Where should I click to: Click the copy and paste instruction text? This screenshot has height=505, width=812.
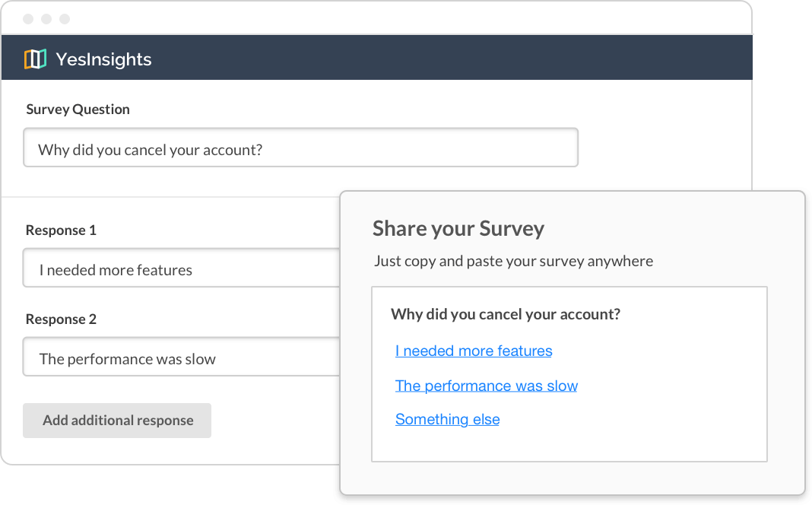(512, 261)
